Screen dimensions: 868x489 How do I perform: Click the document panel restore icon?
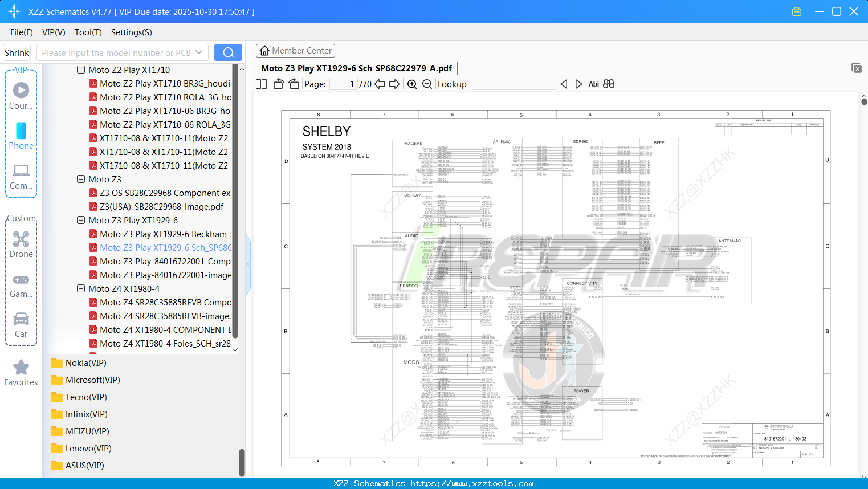click(857, 68)
